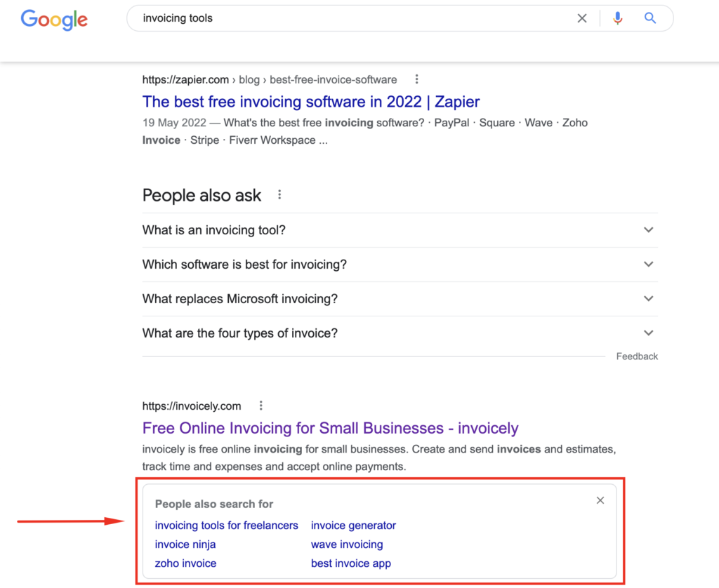Open Zapier best free invoicing software result
Screen dimensions: 719x588
[310, 102]
